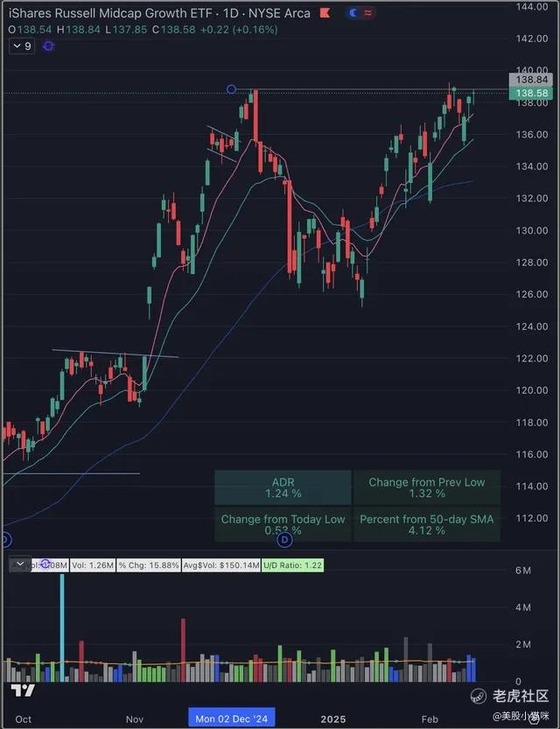Click the close value C138.58 in the header

tap(174, 29)
